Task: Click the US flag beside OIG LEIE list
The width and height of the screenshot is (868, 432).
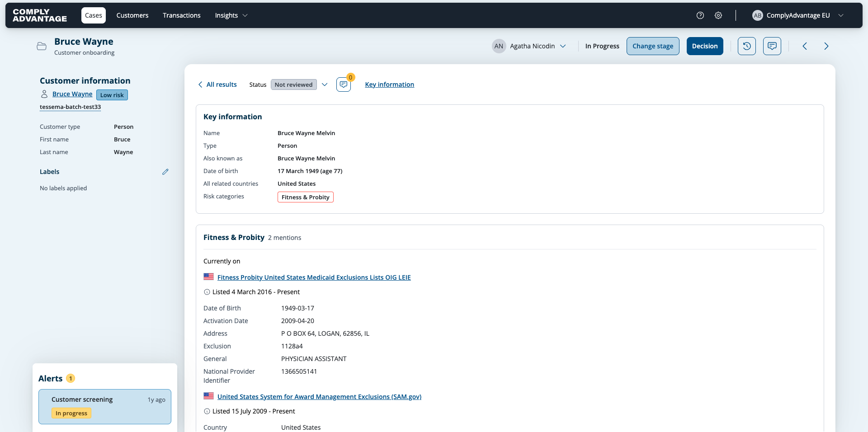Action: 208,277
